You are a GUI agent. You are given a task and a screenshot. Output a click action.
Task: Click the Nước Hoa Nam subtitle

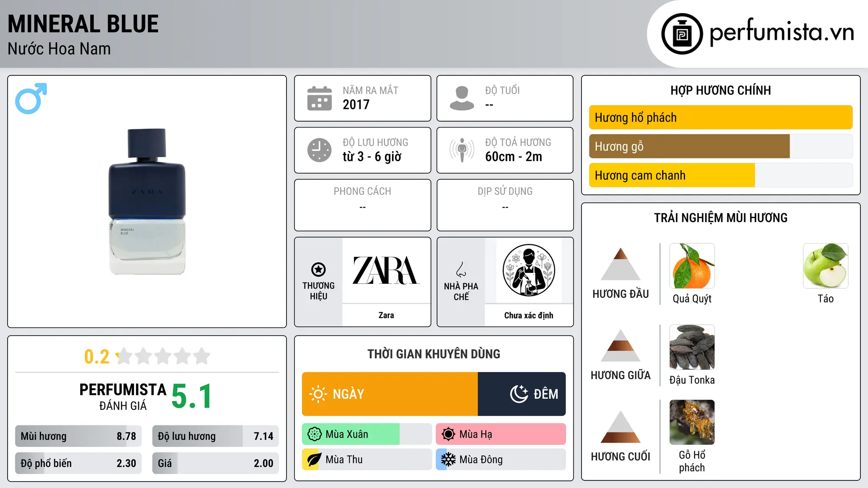[x=59, y=49]
